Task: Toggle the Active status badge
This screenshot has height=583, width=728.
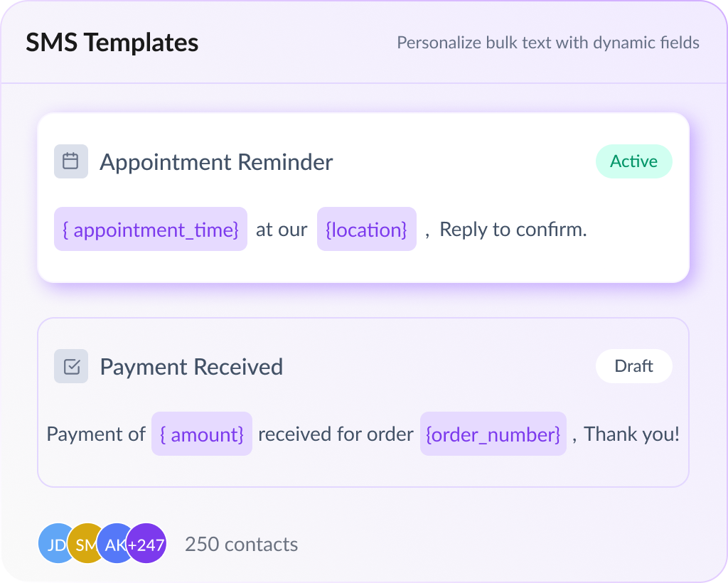Action: (x=633, y=161)
